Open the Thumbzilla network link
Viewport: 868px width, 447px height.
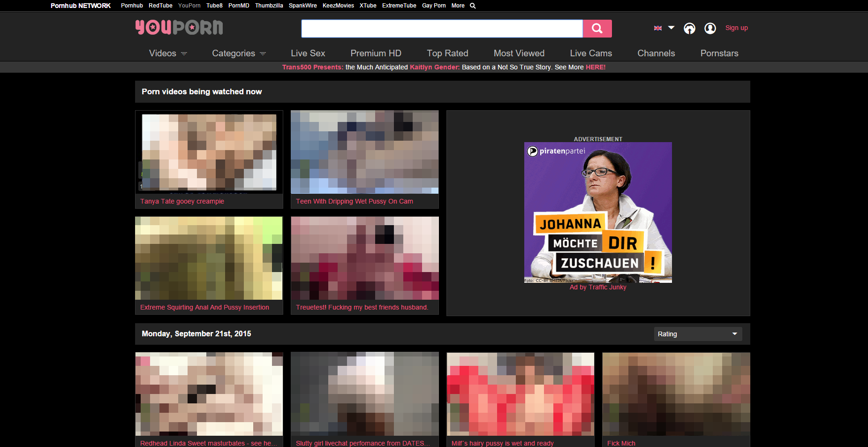point(269,6)
